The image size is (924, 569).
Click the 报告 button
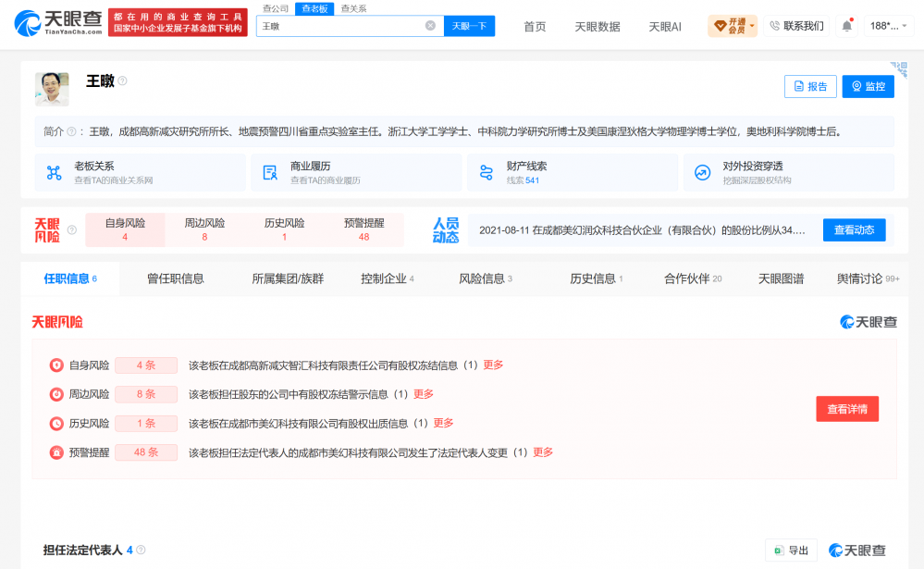click(x=810, y=86)
